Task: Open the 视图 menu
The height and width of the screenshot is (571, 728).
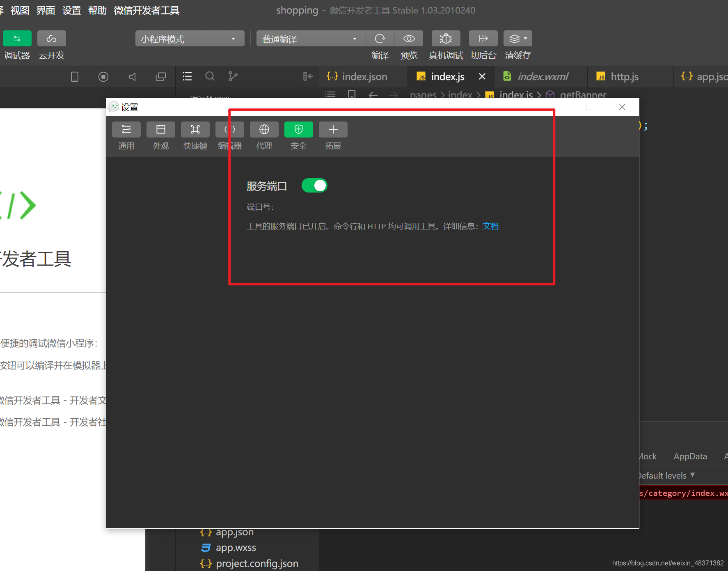Action: click(20, 10)
